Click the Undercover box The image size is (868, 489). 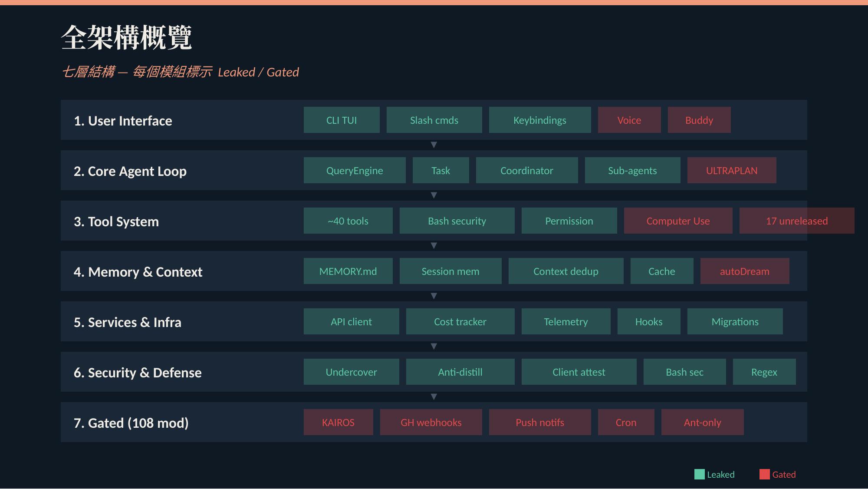(x=352, y=372)
